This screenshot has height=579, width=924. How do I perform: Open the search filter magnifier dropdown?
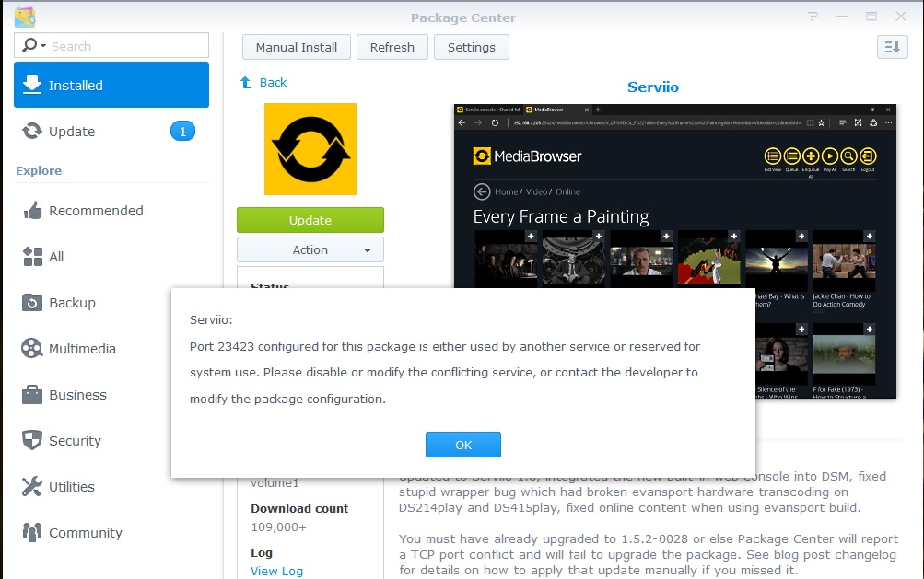point(33,45)
